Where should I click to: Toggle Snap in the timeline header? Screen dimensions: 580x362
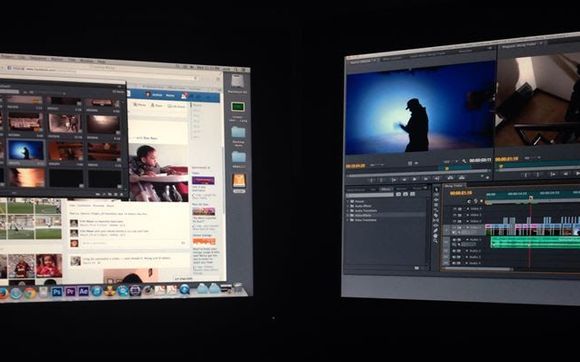(470, 202)
